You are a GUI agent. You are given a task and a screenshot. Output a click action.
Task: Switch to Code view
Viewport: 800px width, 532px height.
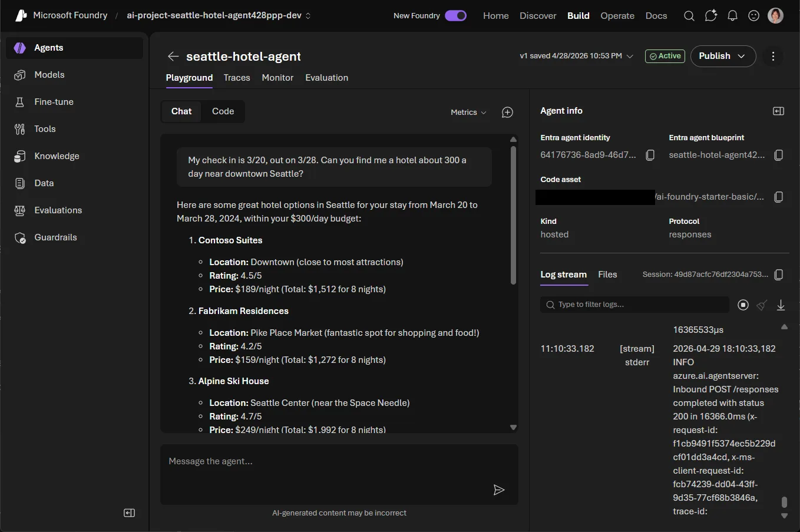(223, 111)
